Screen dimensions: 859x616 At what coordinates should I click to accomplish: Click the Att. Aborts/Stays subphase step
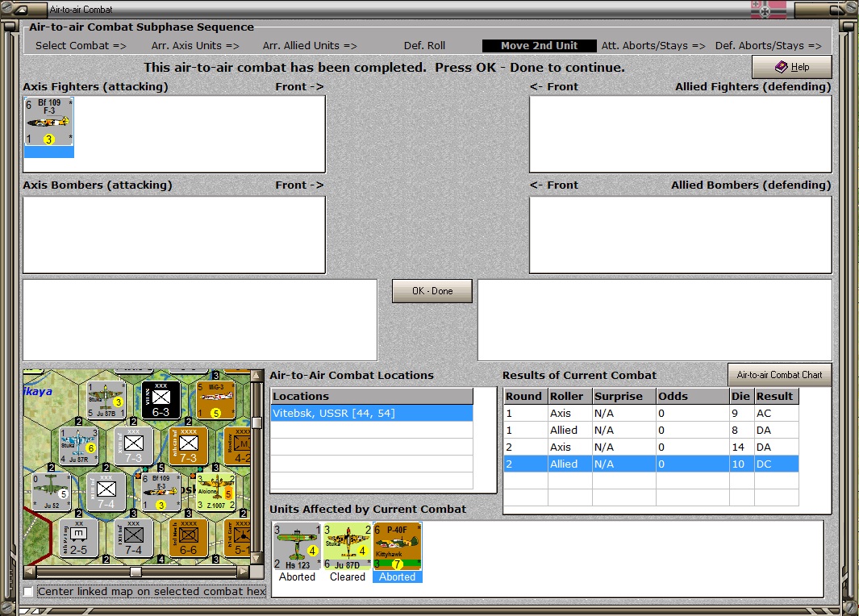point(653,45)
